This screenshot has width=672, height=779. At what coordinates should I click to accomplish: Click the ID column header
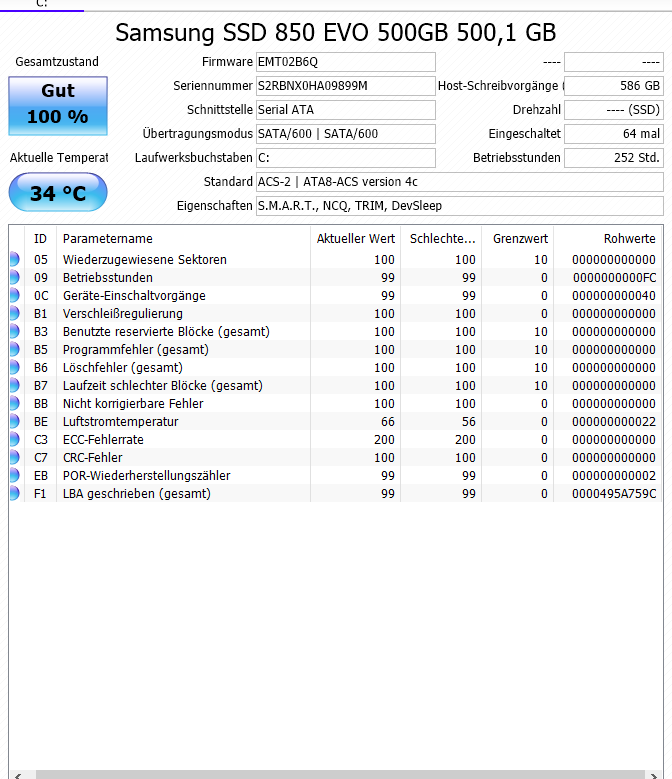point(40,238)
